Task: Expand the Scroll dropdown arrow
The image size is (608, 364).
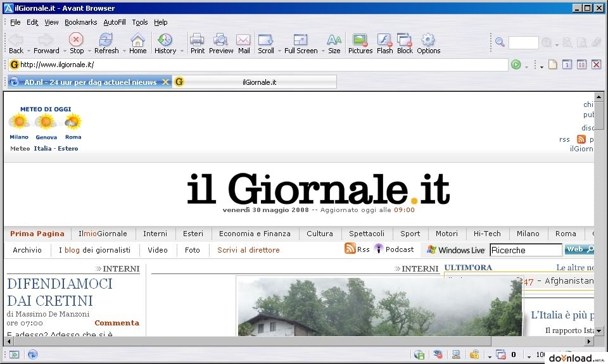Action: pos(279,51)
